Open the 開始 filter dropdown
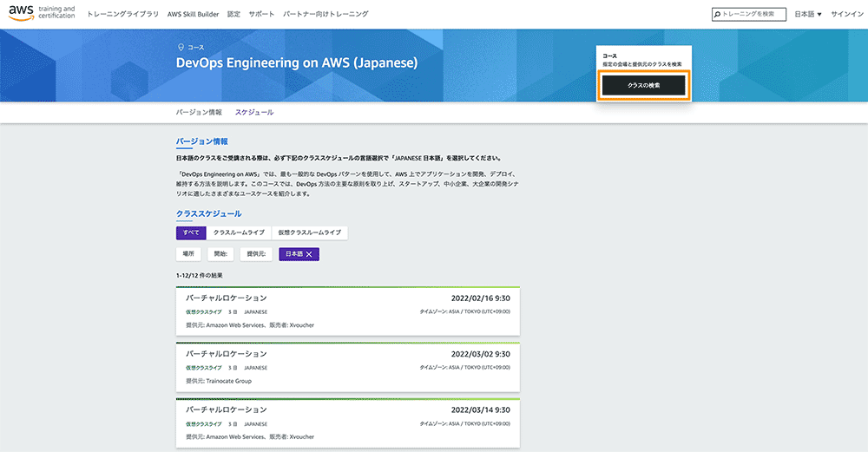 point(220,254)
